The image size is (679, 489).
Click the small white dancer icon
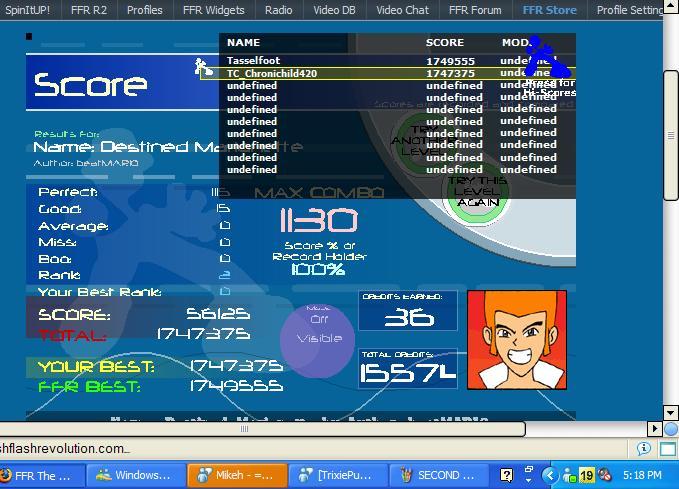tap(203, 68)
